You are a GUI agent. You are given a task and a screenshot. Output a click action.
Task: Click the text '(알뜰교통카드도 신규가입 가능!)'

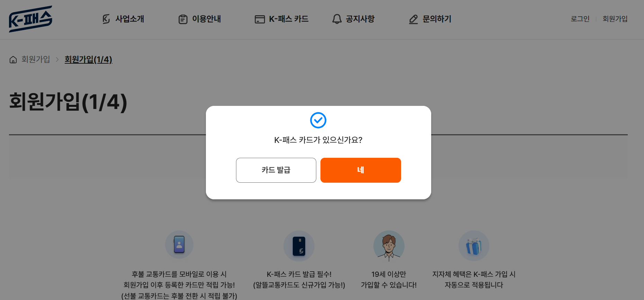coord(299,285)
